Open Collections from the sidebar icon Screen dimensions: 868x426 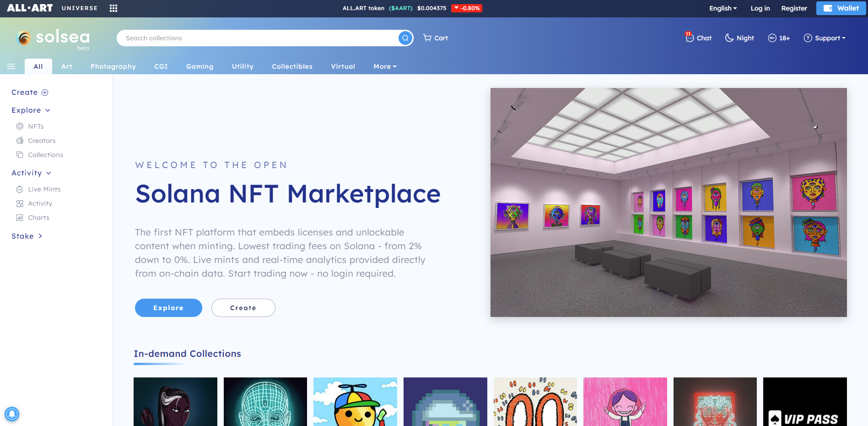[20, 155]
